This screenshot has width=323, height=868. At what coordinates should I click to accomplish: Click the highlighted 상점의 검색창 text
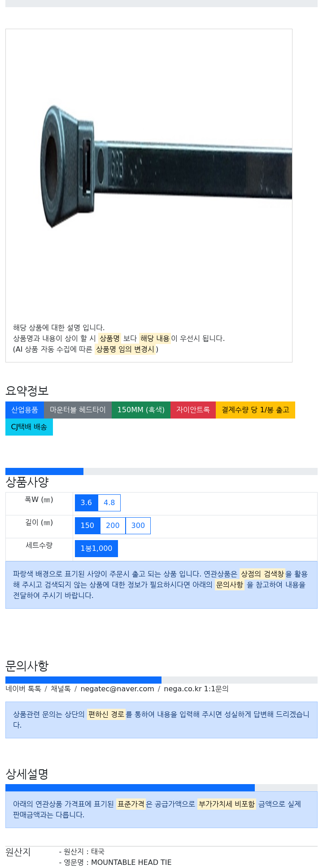pyautogui.click(x=262, y=574)
